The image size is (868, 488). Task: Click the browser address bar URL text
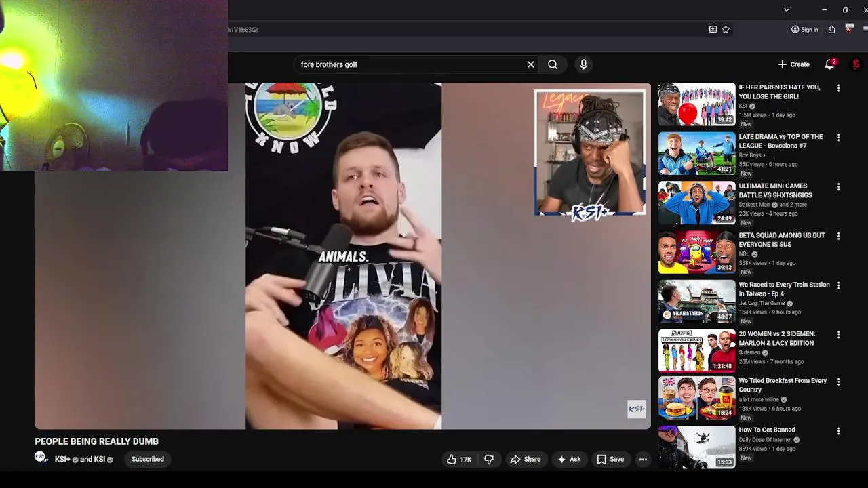pos(243,30)
